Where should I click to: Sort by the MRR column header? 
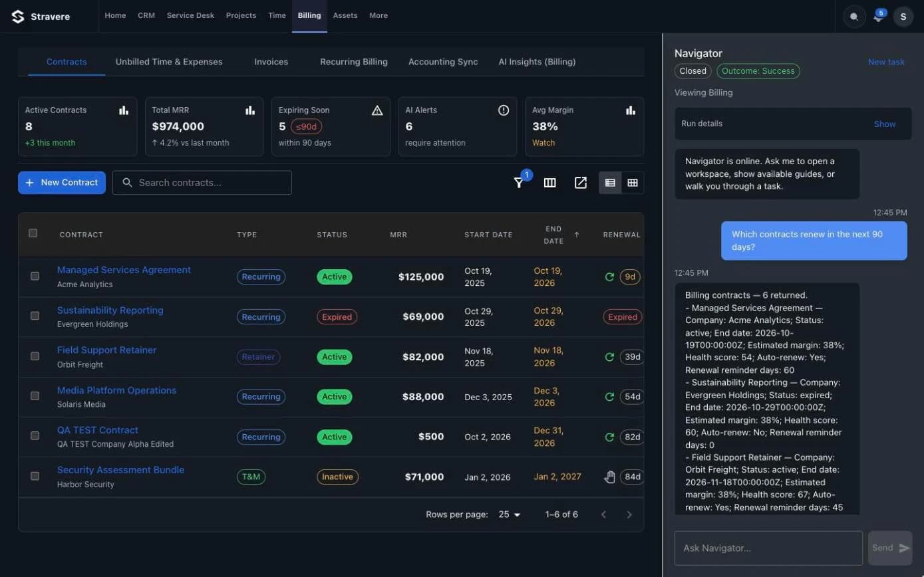[x=398, y=235]
